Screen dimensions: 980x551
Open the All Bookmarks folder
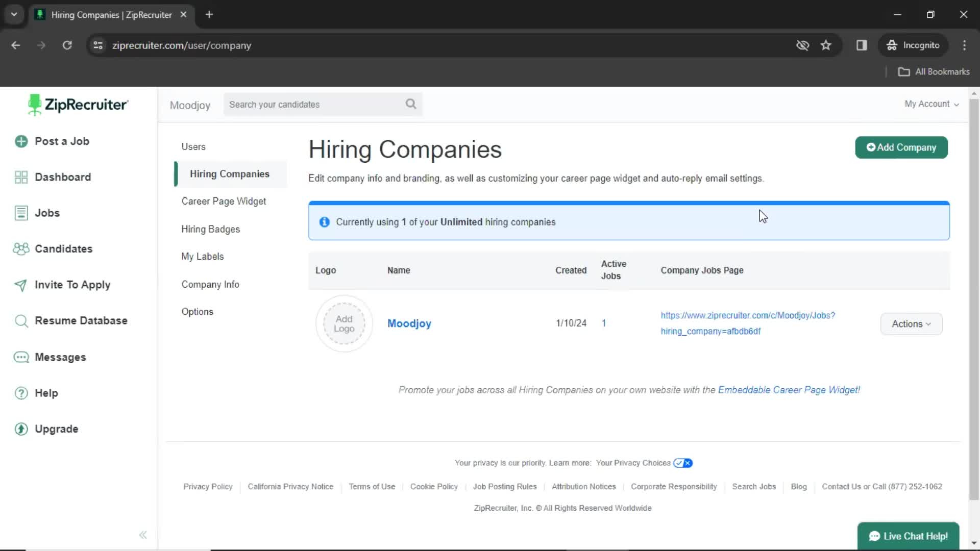point(934,72)
